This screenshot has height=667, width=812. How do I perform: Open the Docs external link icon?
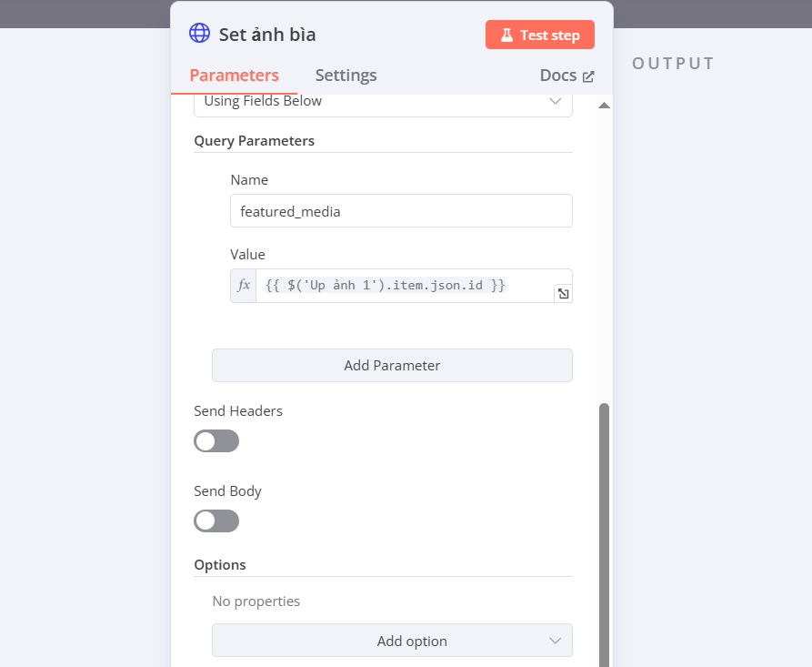click(588, 76)
